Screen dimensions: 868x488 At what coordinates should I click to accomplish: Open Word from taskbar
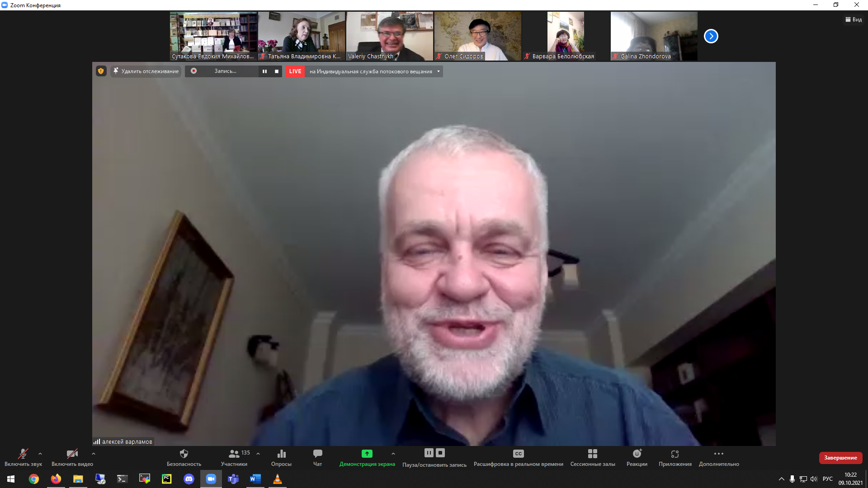click(255, 479)
